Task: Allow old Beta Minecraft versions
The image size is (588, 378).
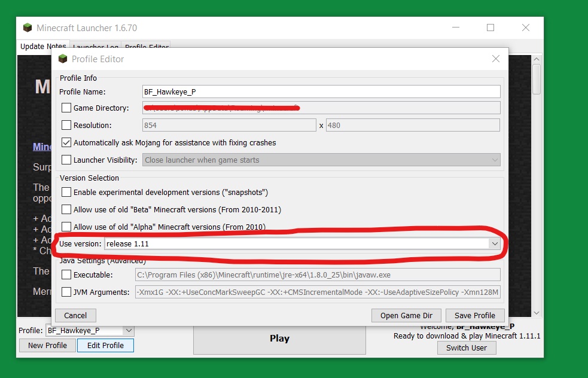Action: [x=66, y=209]
